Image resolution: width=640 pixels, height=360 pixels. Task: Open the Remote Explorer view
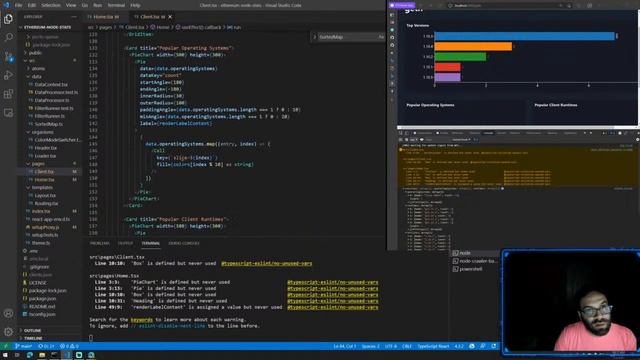point(8,113)
